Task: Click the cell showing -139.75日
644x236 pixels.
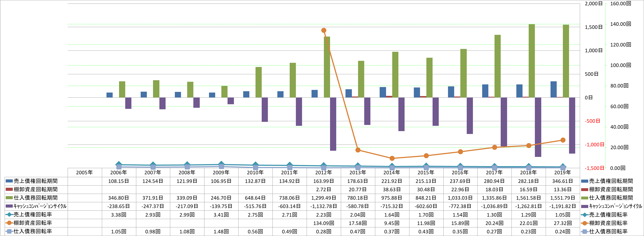Action: point(221,206)
